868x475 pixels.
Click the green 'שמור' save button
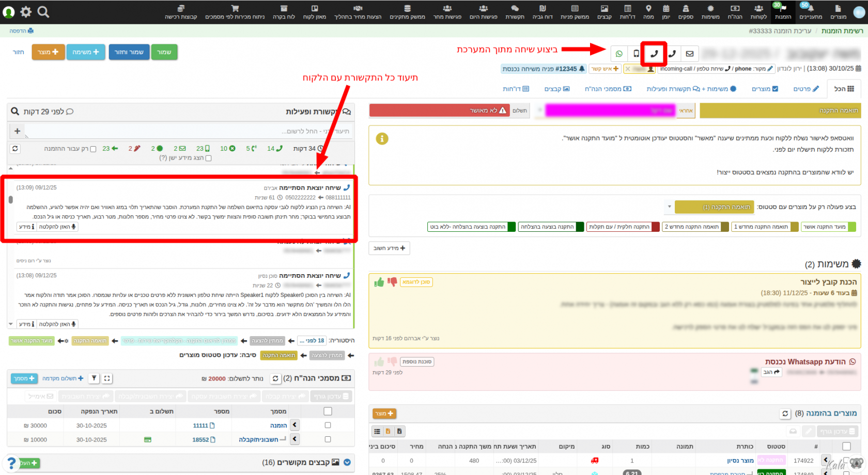coord(164,52)
